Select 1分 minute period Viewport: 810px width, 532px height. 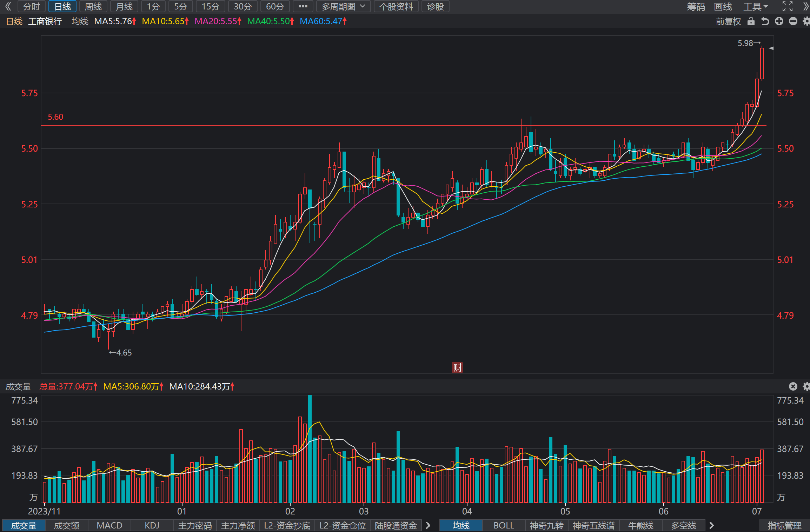(x=153, y=6)
